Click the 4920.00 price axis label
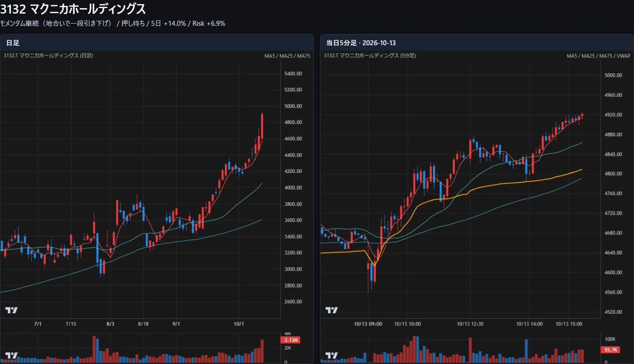Screen dimensions: 634x364 click(614, 115)
